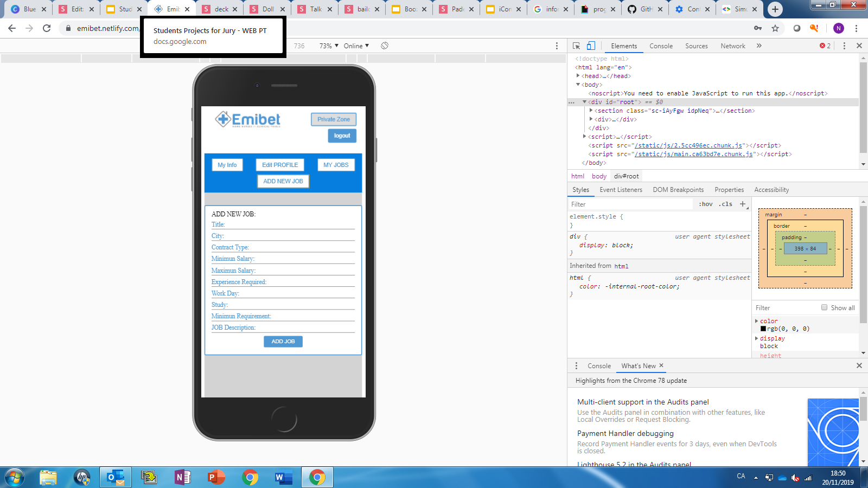Click the saved password key icon
Image resolution: width=868 pixels, height=488 pixels.
(758, 28)
